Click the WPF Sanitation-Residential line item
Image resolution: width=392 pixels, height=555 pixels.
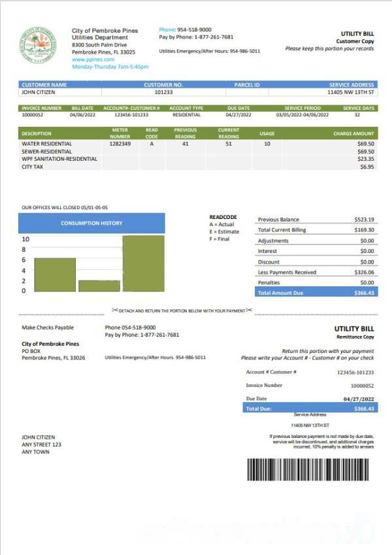coord(59,159)
